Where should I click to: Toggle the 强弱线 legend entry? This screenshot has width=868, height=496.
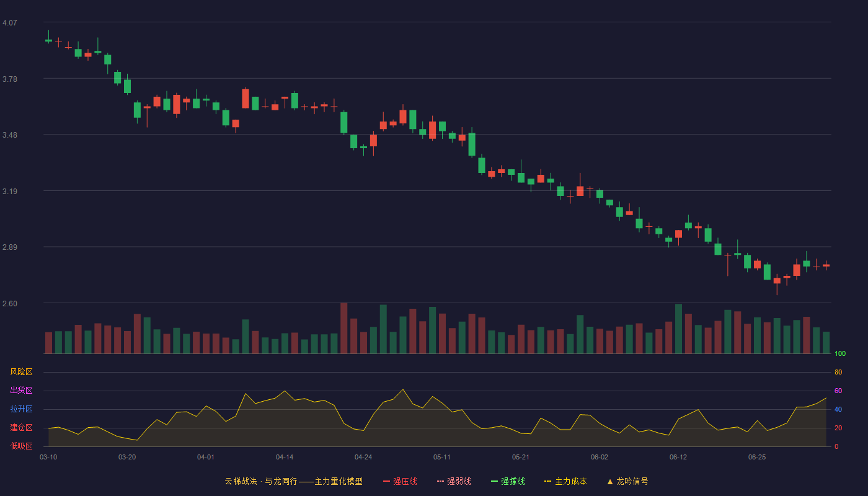454,481
